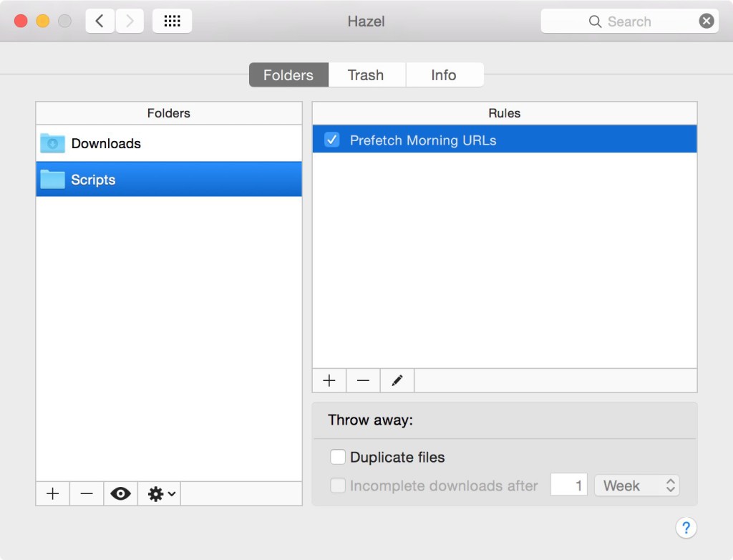Show all preferences via the grid icon
Viewport: 733px width, 560px height.
pyautogui.click(x=172, y=21)
